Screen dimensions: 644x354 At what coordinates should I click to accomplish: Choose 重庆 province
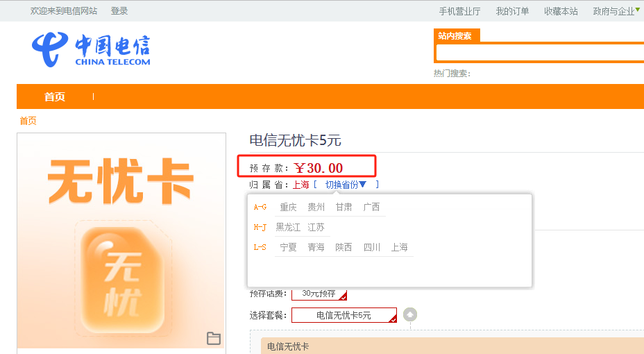(288, 207)
